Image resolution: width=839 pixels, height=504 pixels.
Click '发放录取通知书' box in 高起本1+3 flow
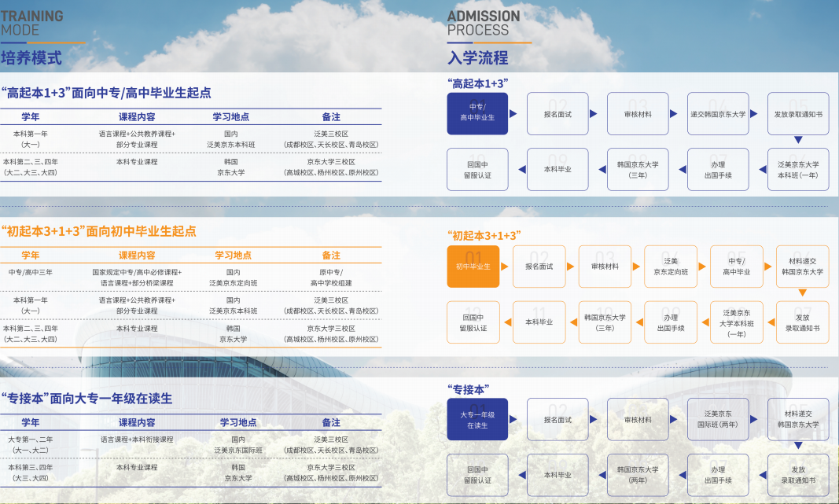[798, 113]
